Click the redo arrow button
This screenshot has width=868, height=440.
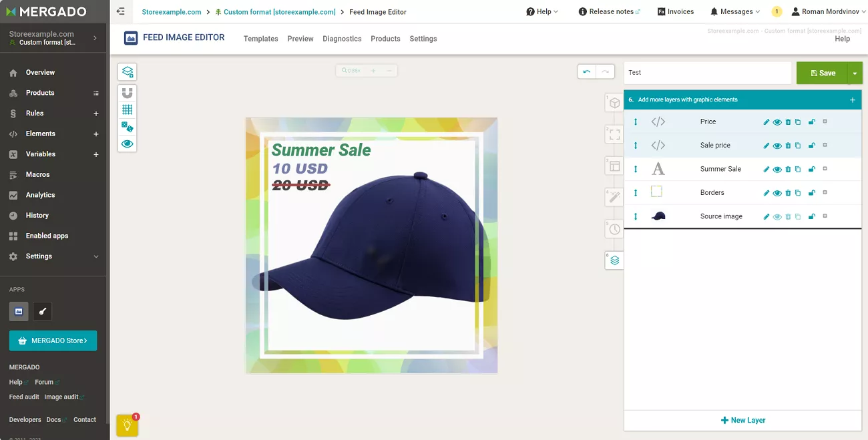click(x=605, y=71)
